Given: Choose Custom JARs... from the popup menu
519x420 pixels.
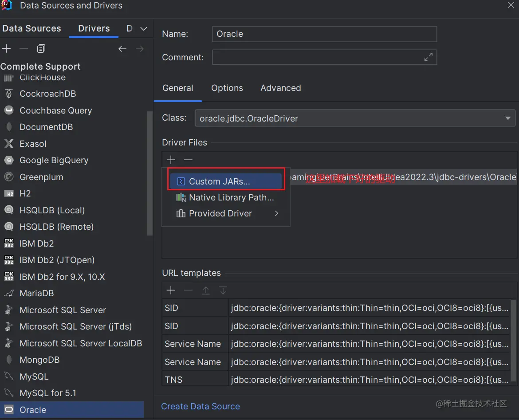Looking at the screenshot, I should pos(226,181).
